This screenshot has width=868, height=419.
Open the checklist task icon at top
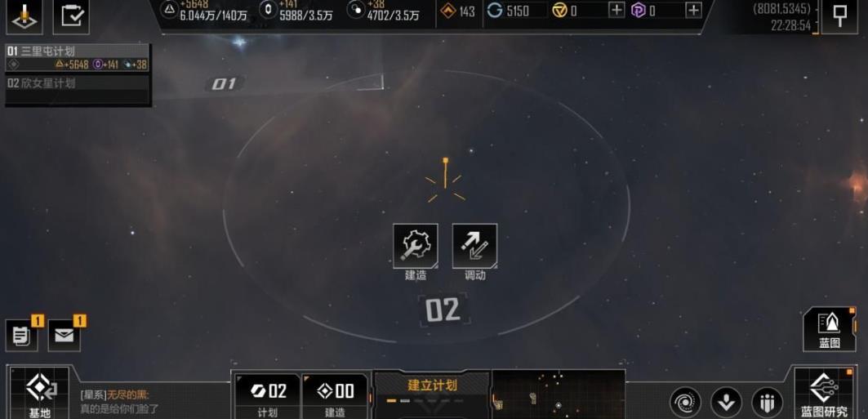(71, 16)
